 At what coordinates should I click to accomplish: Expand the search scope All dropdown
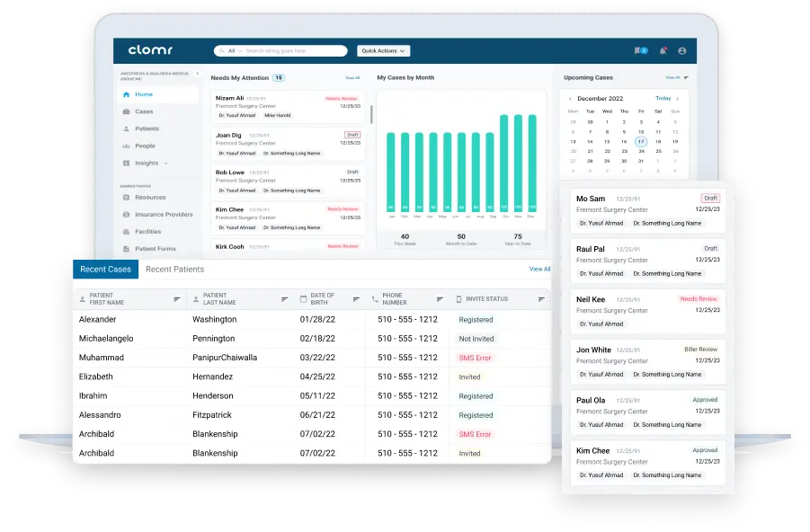[232, 51]
